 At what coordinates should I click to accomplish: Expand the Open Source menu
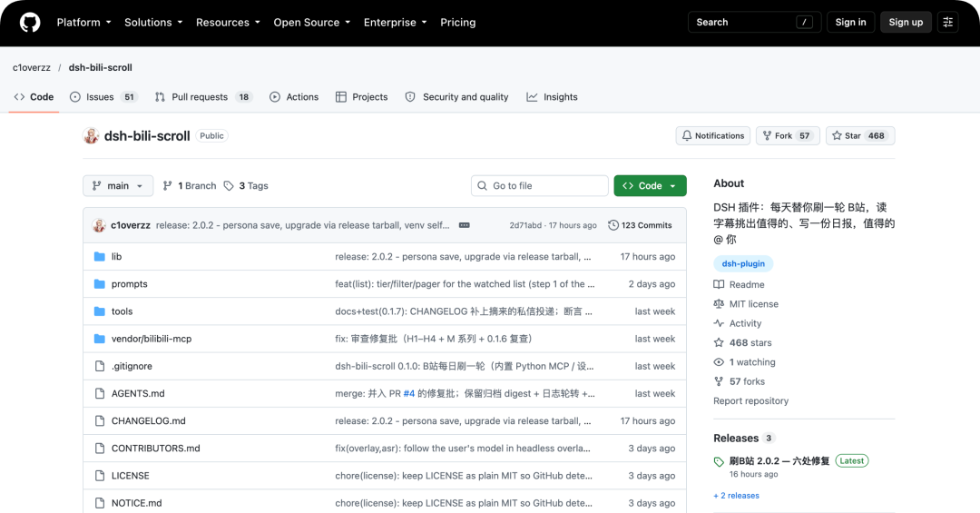tap(311, 23)
